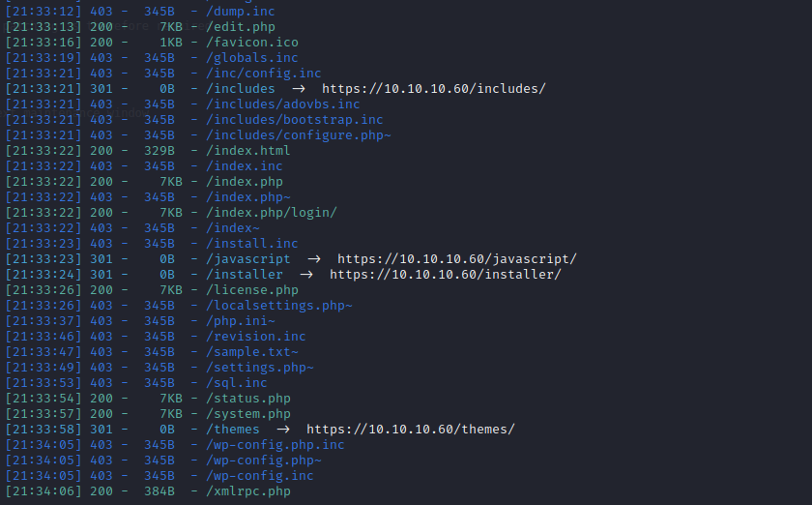This screenshot has width=812, height=505.
Task: Click the /index.php/login/ path
Action: click(272, 213)
